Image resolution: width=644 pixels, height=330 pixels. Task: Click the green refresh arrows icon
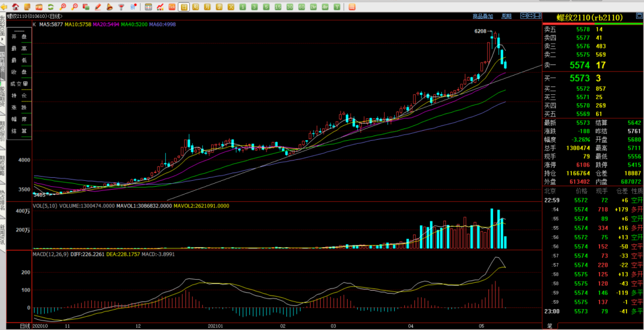coord(51,7)
